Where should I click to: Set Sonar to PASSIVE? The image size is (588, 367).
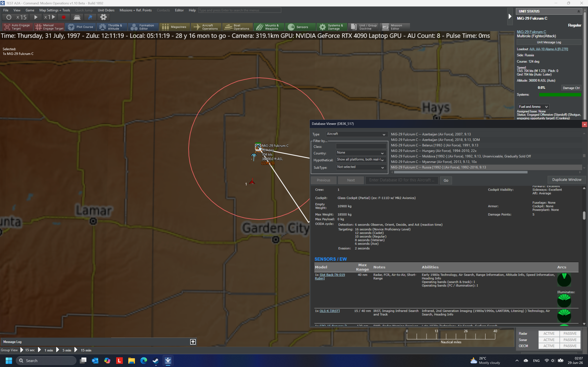[x=570, y=340]
